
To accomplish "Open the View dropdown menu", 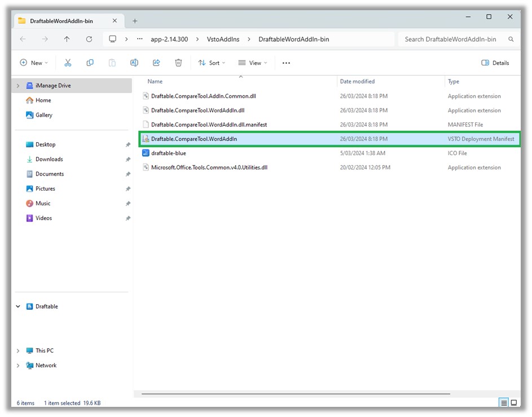I will point(253,63).
